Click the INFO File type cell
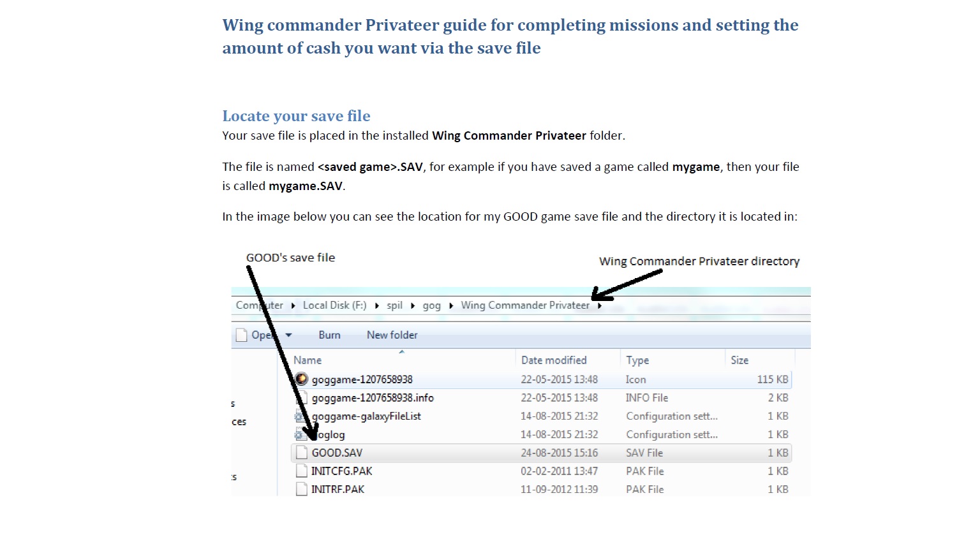 tap(647, 398)
